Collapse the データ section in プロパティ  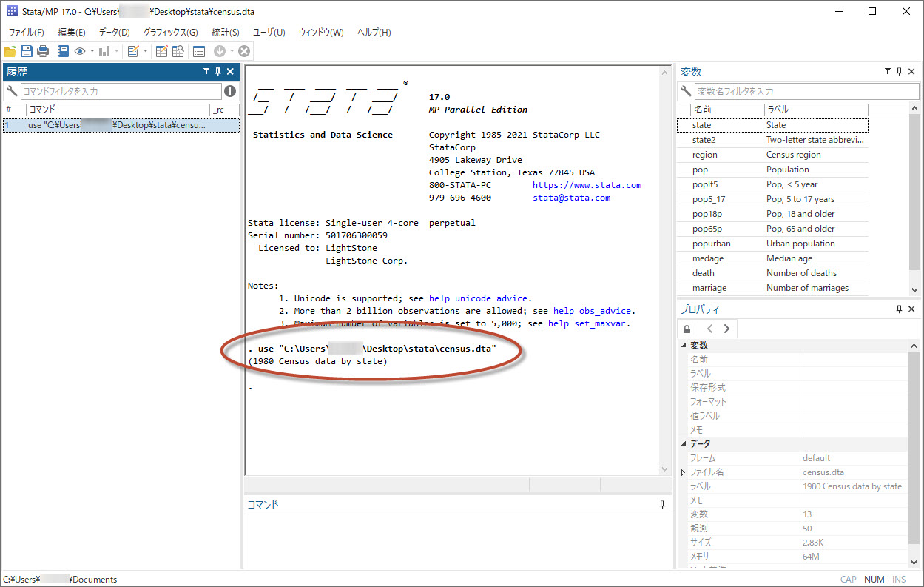coord(683,444)
